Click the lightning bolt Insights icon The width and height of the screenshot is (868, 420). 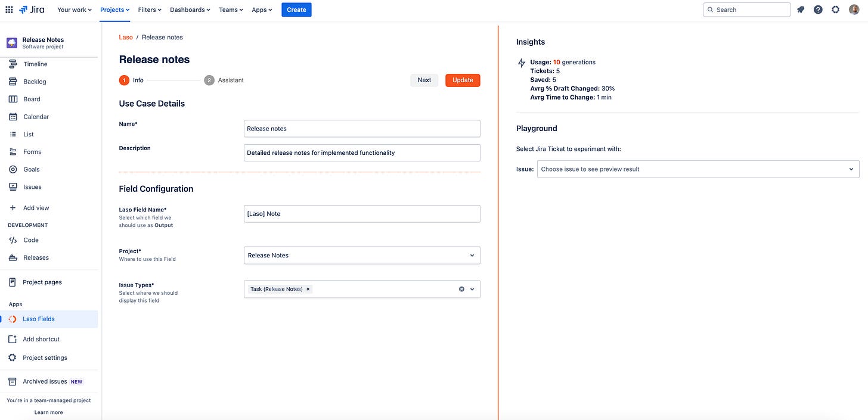522,63
